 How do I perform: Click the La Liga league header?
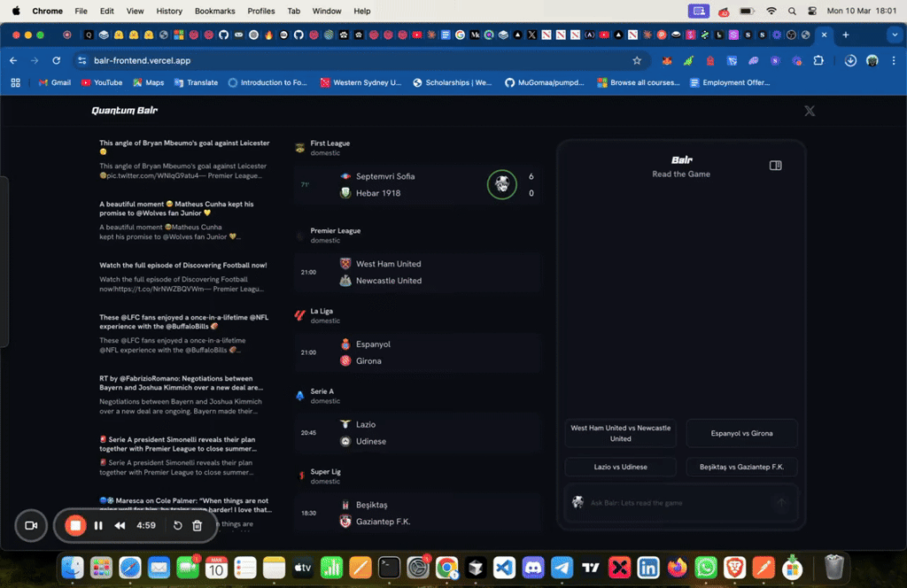[318, 315]
